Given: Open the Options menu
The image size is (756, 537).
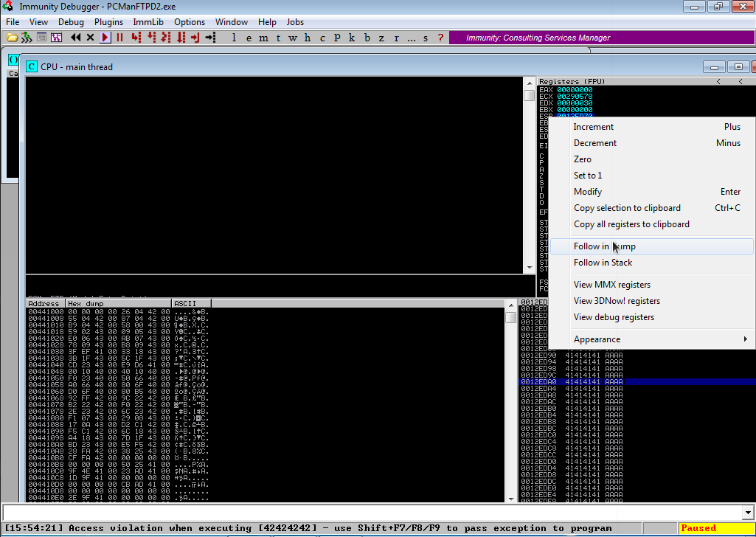Looking at the screenshot, I should tap(190, 22).
